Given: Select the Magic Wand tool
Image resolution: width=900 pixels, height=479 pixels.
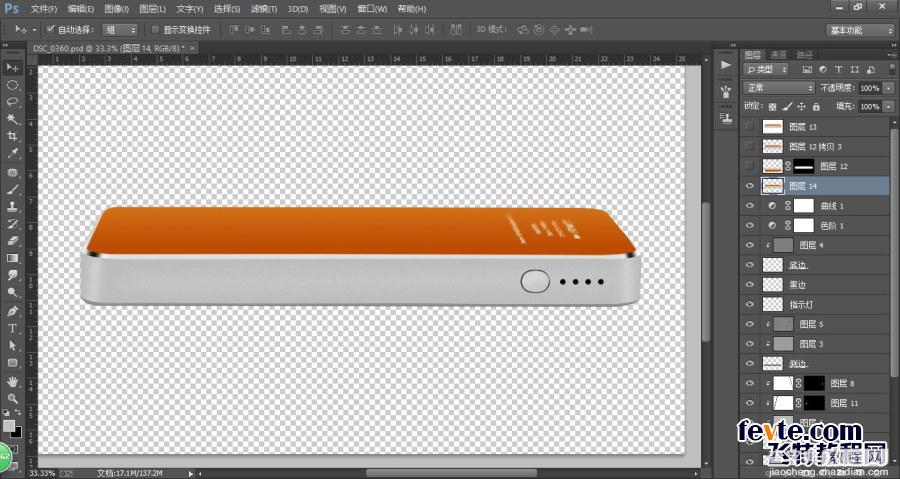Looking at the screenshot, I should click(13, 119).
